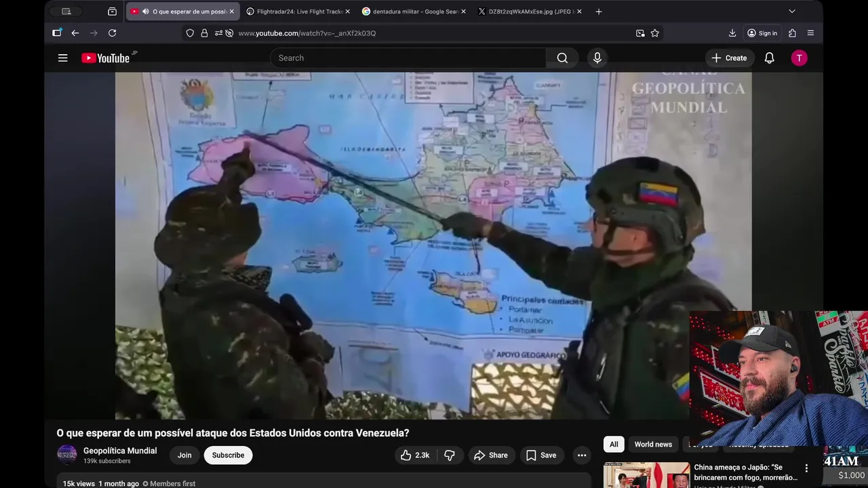Reload the page in browser
This screenshot has width=868, height=488.
[112, 33]
